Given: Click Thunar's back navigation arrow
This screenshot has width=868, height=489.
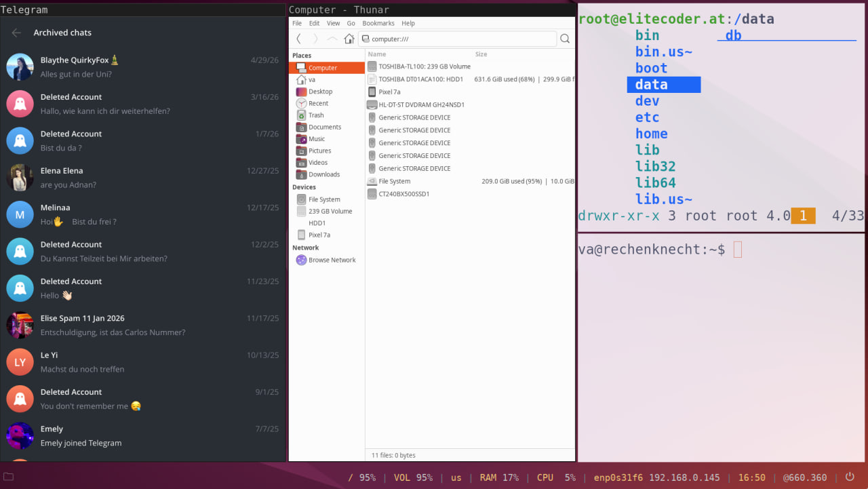Looking at the screenshot, I should tap(299, 39).
